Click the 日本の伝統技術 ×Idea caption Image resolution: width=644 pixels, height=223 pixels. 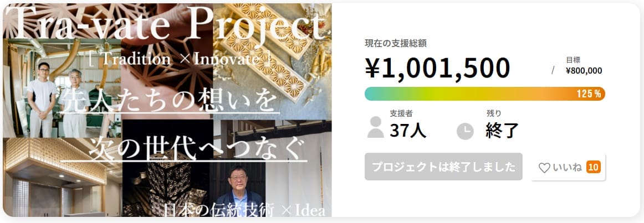click(x=244, y=210)
